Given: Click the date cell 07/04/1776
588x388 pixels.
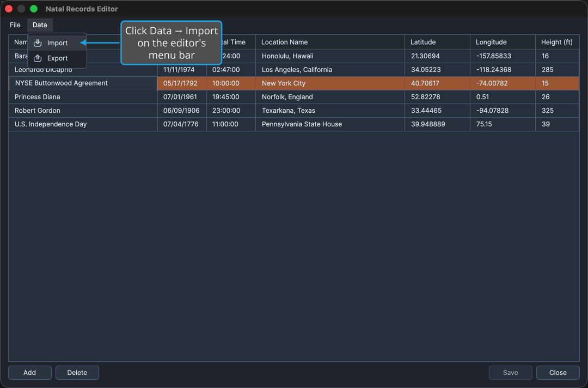Looking at the screenshot, I should (x=182, y=124).
